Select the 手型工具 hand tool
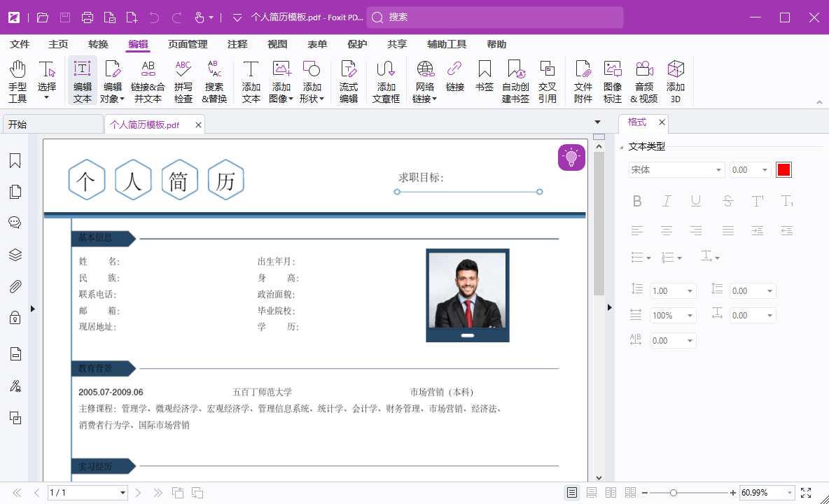The image size is (829, 504). (17, 80)
